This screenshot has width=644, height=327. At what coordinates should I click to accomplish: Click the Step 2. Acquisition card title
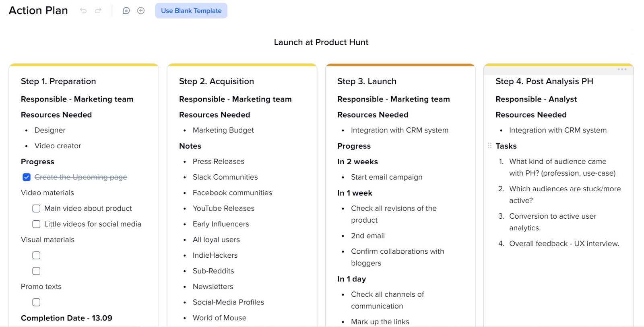pos(217,81)
